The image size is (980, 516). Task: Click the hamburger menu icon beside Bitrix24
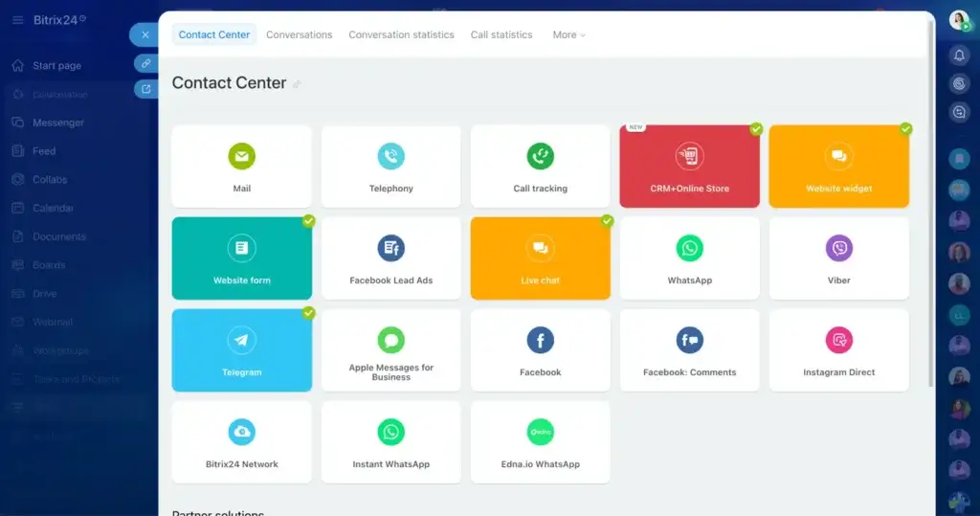(17, 20)
